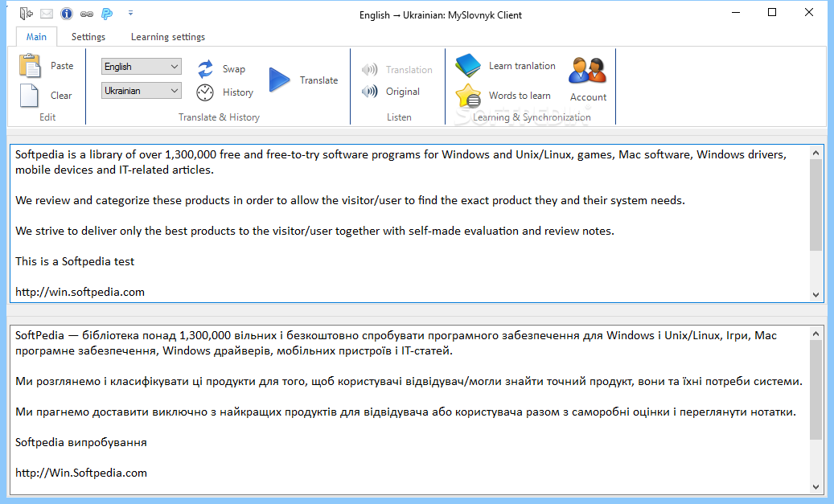Click the 'http://win.softpedia.com' source line
The image size is (834, 504).
[80, 292]
